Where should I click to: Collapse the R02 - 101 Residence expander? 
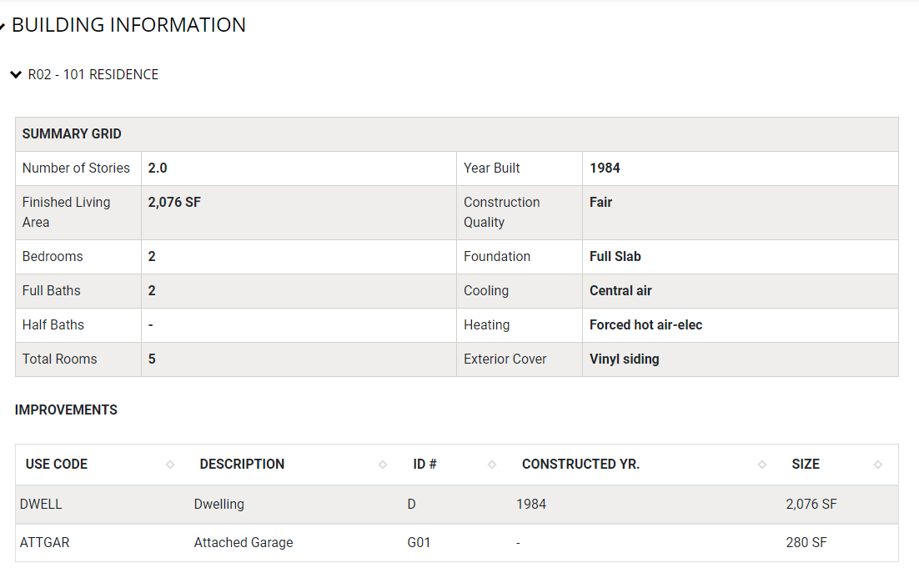pos(16,75)
